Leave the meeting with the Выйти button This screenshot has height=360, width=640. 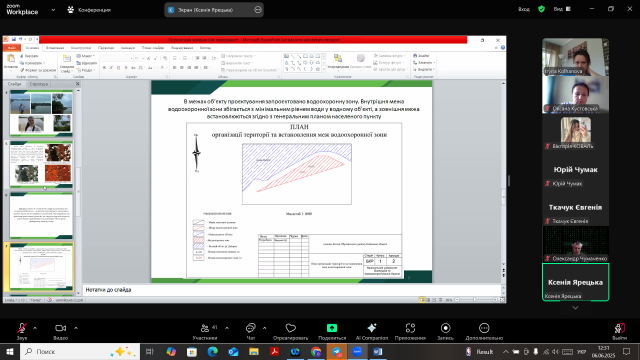tap(620, 331)
